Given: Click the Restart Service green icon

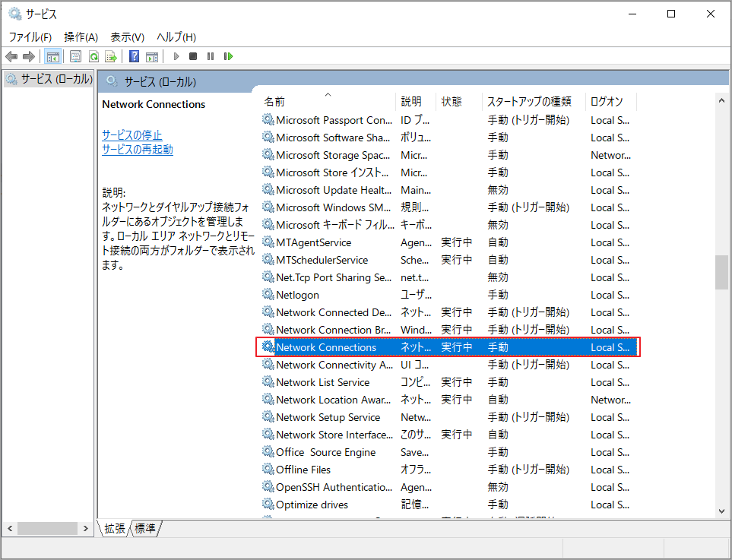Looking at the screenshot, I should (x=228, y=56).
